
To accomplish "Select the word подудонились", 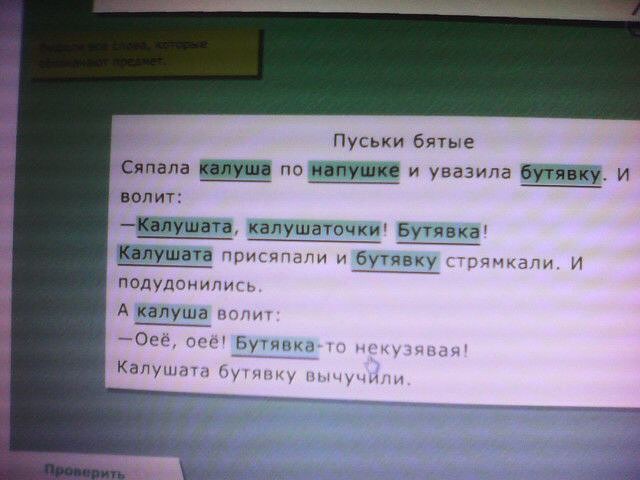I will coord(189,284).
